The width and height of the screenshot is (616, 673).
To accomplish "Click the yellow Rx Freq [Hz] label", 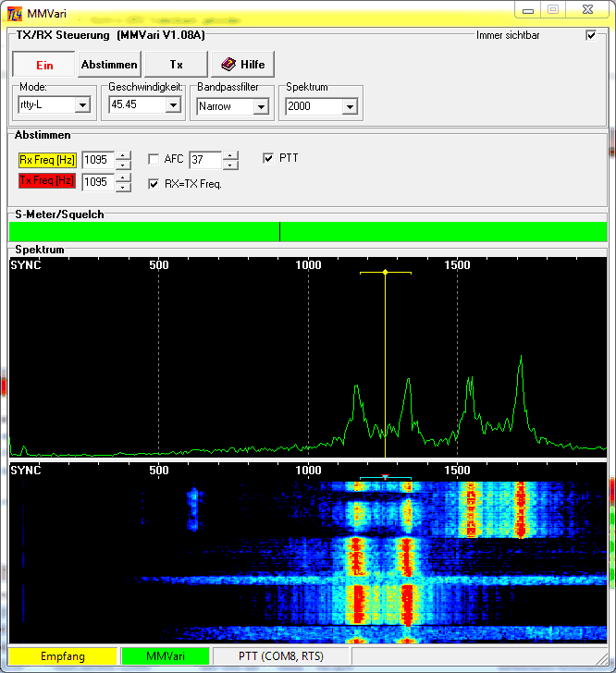I will click(47, 160).
